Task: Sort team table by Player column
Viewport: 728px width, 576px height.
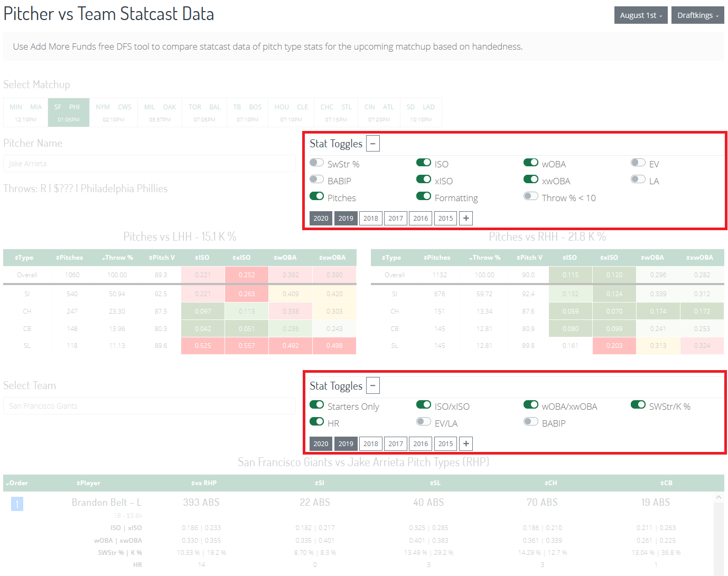Action: click(x=88, y=483)
